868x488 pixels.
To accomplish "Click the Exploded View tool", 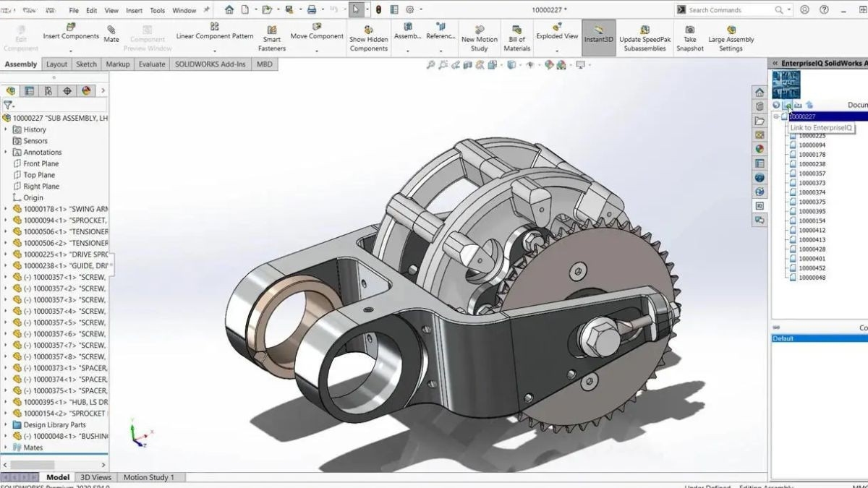I will (x=557, y=32).
